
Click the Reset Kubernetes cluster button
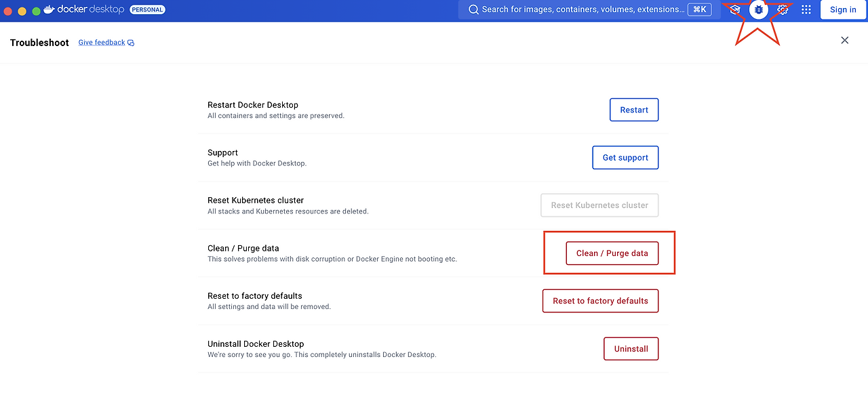coord(599,205)
